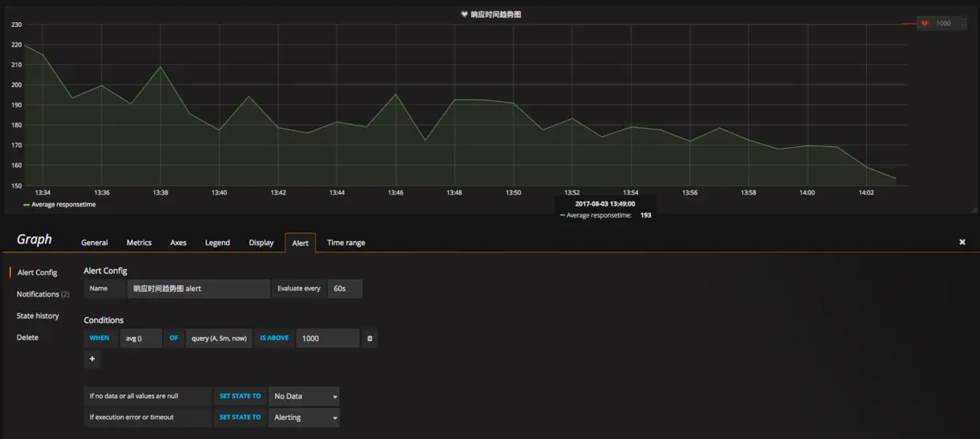Change the avg () reducer function

pos(141,339)
